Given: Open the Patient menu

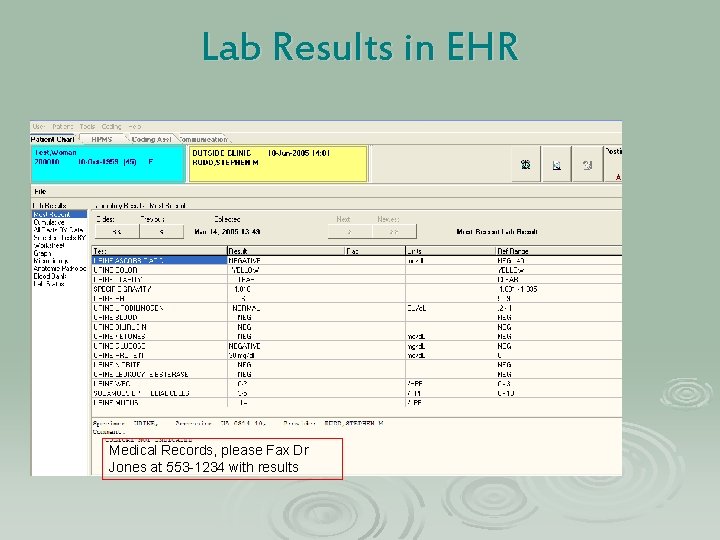Looking at the screenshot, I should tap(62, 126).
